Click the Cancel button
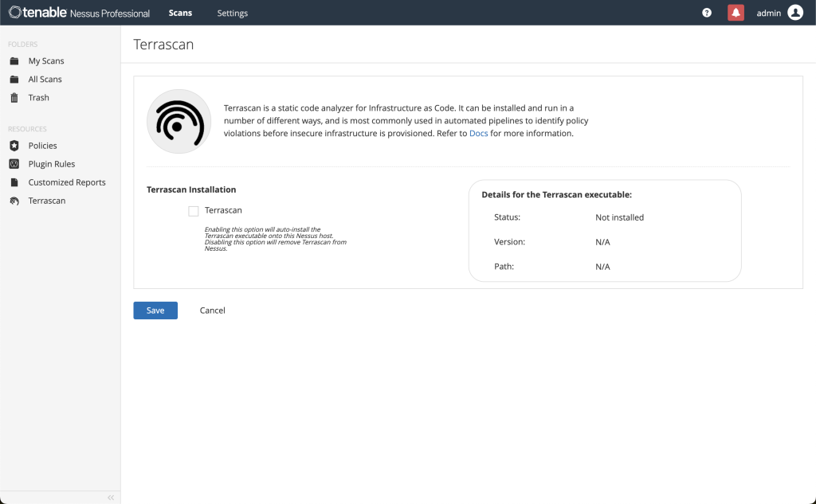 213,311
